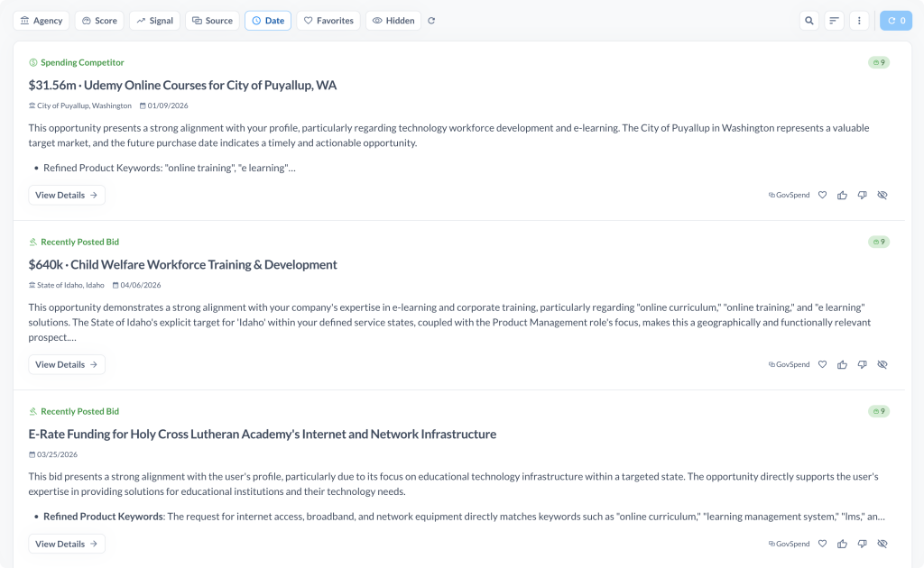This screenshot has height=568, width=924.
Task: Open the Source filter
Action: pos(212,21)
